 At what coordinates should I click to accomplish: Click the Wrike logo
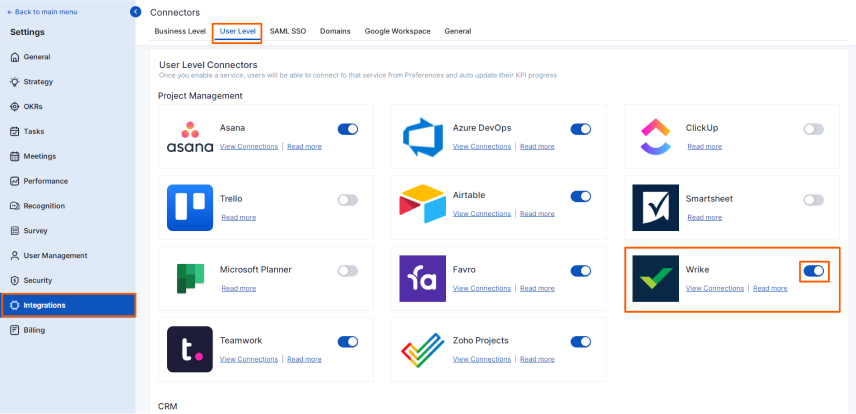click(656, 279)
